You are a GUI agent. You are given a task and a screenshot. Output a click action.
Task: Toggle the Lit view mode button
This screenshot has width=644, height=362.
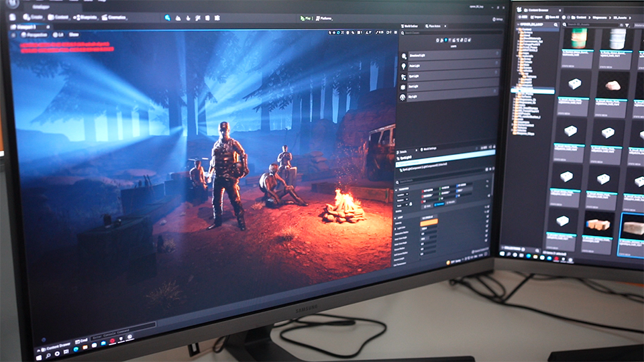[x=59, y=34]
